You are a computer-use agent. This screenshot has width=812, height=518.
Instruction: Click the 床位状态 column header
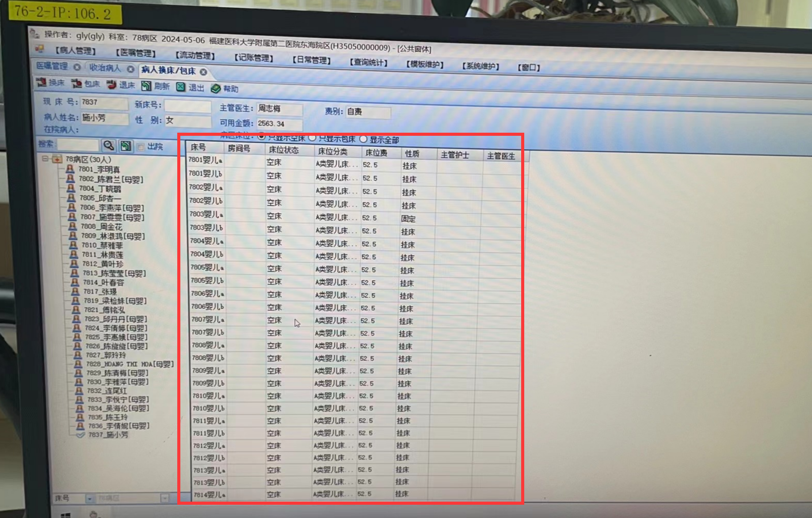pos(290,150)
